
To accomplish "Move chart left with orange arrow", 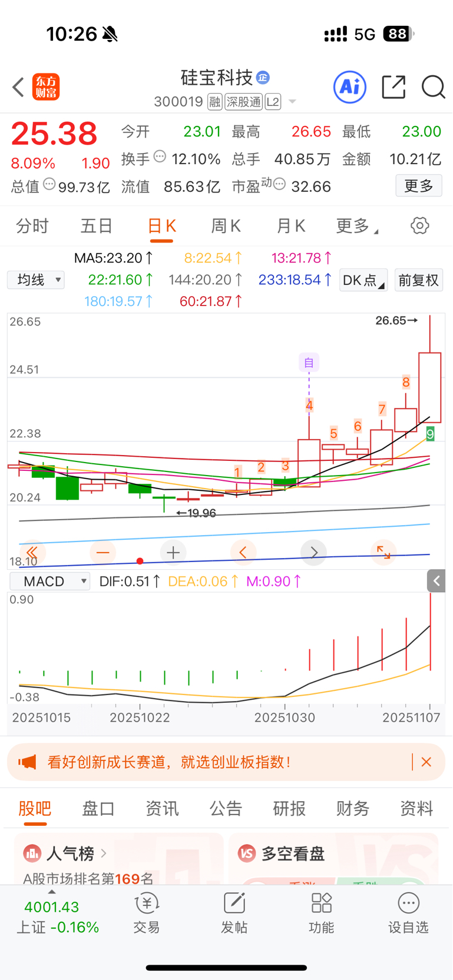I will tap(243, 552).
